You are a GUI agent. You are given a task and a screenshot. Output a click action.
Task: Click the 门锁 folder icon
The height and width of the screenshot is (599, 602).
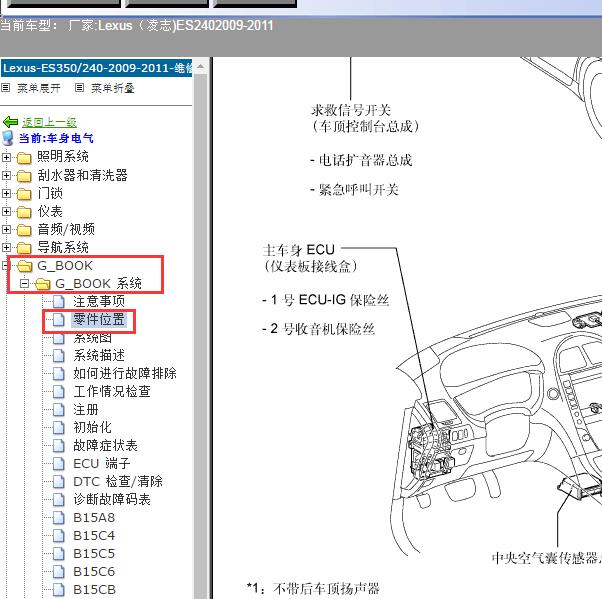tap(24, 194)
